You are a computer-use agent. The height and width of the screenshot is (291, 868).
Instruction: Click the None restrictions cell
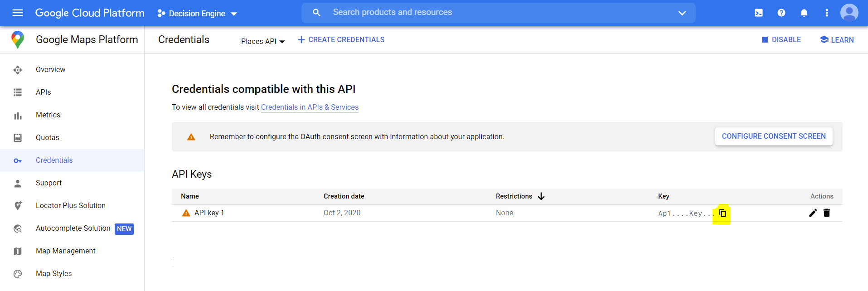tap(504, 213)
